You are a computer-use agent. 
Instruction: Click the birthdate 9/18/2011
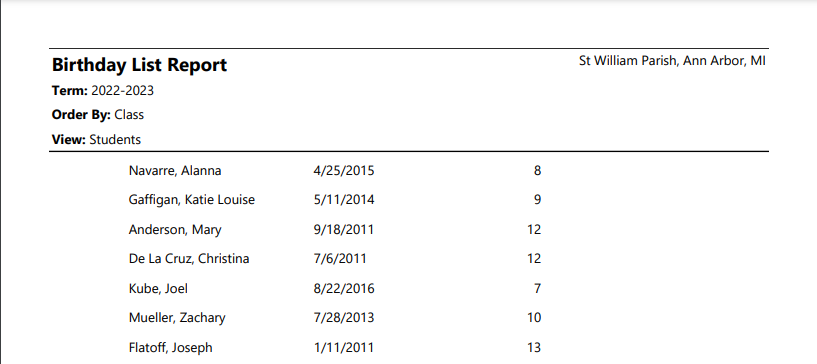[x=344, y=230]
